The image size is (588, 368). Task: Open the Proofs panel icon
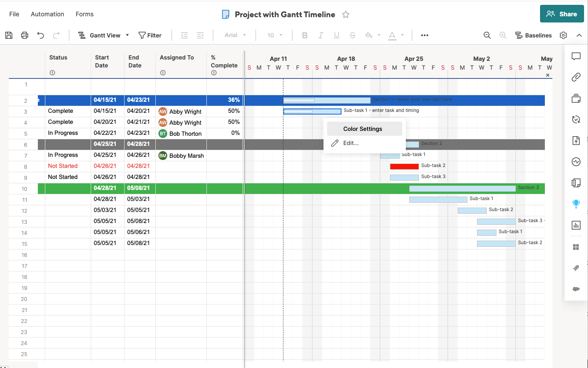click(576, 98)
